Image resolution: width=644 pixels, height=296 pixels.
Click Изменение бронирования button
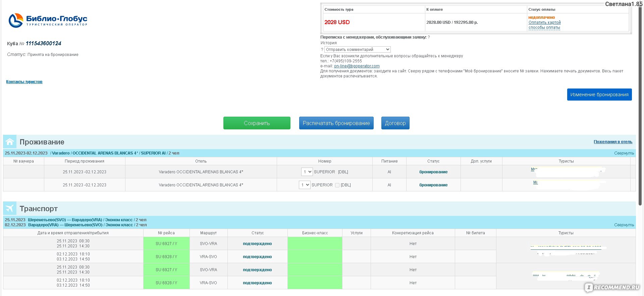coord(599,95)
